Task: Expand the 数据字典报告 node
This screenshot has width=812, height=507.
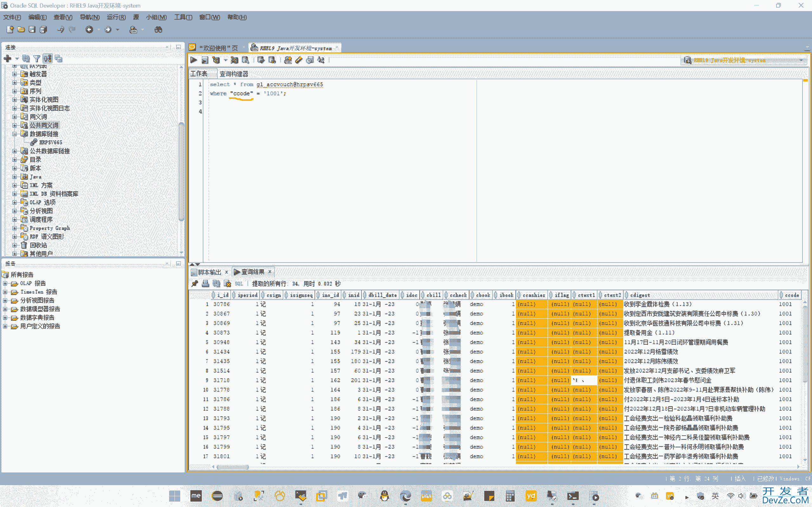Action: tap(5, 317)
